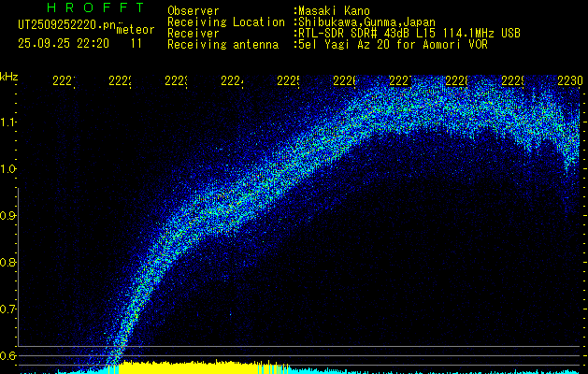Click the 2227 time marker
The height and width of the screenshot is (374, 588).
point(400,80)
